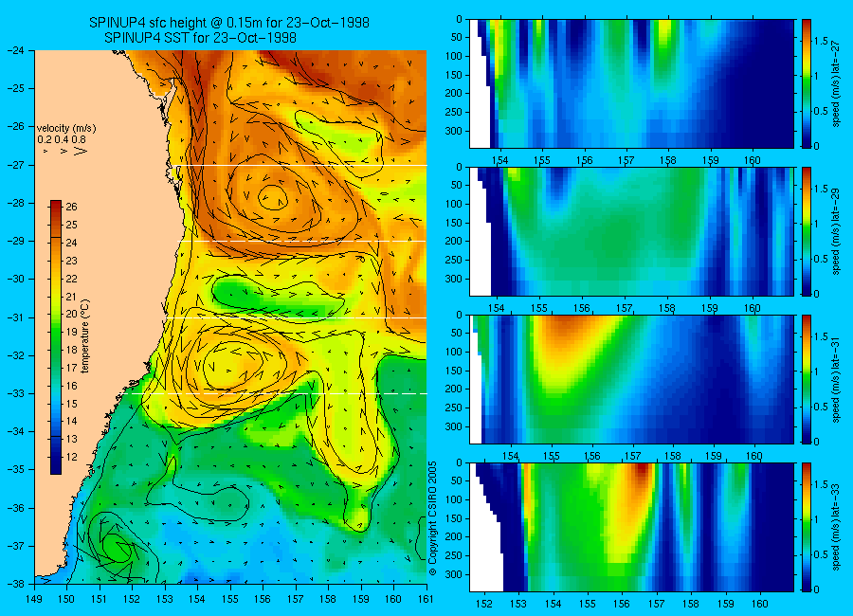This screenshot has height=616, width=853.
Task: Click the '© Copyright CSIRO 2005' vertical text
Action: (433, 518)
